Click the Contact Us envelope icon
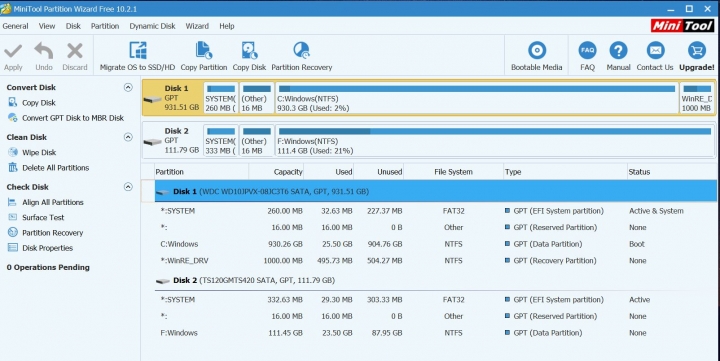The image size is (720, 361). click(655, 51)
